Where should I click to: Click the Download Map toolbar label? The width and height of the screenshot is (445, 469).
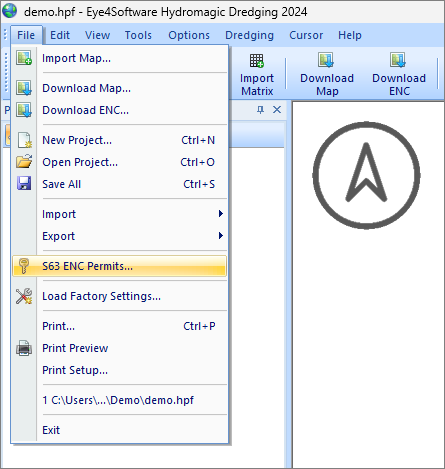[x=327, y=84]
